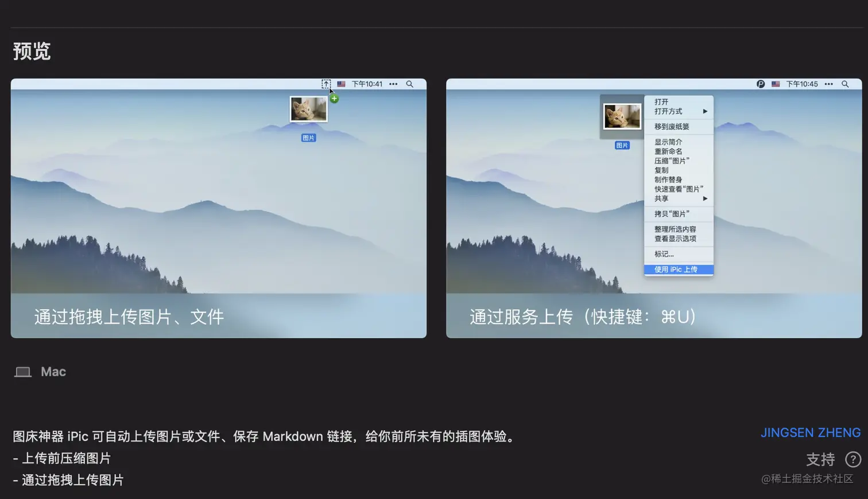Click the 通过拖拽上传图片 description line
Image resolution: width=868 pixels, height=499 pixels.
point(68,480)
